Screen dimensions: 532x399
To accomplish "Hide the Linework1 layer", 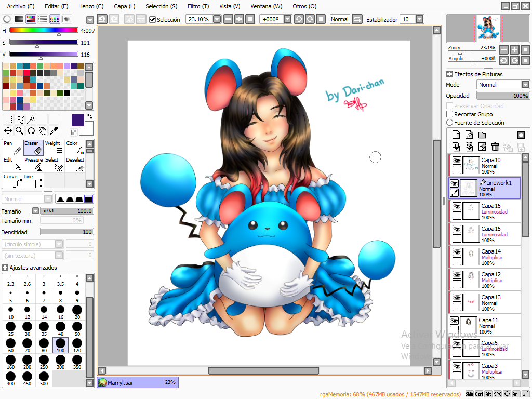I will click(454, 183).
